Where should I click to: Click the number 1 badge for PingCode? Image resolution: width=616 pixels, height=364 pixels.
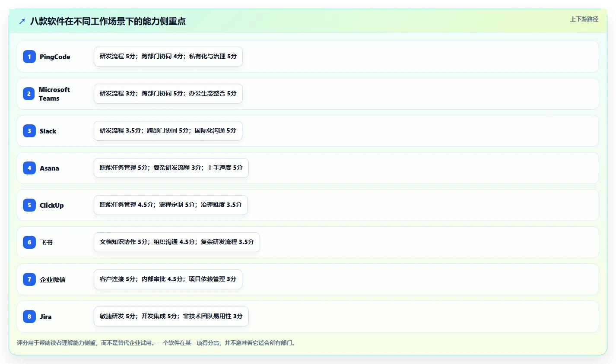pyautogui.click(x=29, y=57)
